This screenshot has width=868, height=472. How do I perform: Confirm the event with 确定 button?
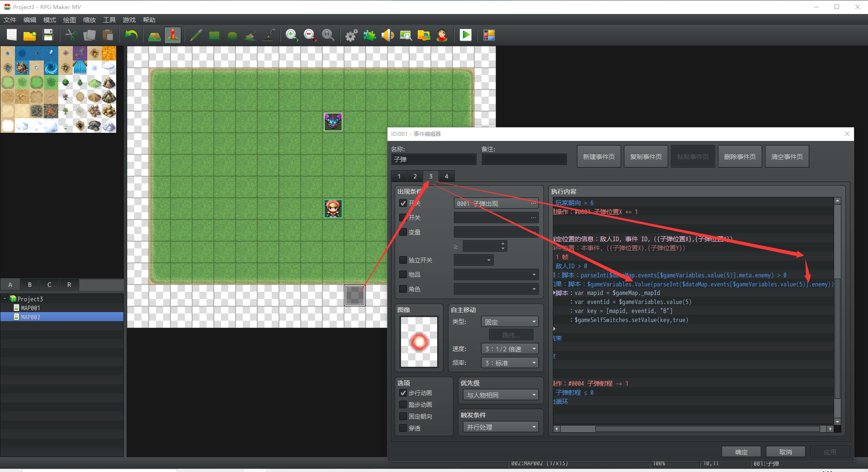741,452
